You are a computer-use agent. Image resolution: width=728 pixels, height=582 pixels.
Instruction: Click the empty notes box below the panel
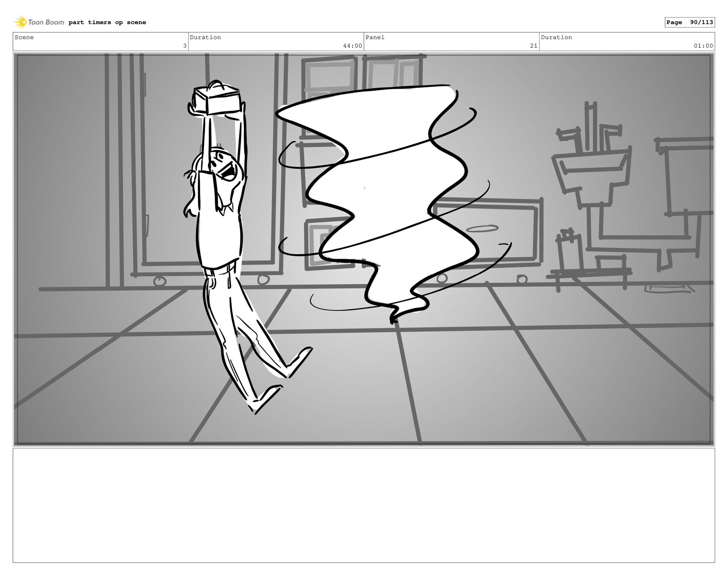click(x=364, y=505)
